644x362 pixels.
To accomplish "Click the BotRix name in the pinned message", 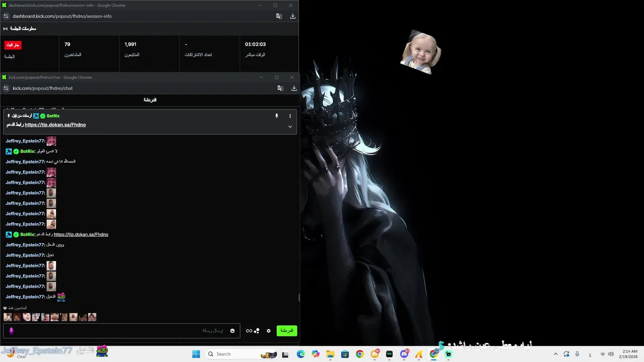I will coord(53,116).
